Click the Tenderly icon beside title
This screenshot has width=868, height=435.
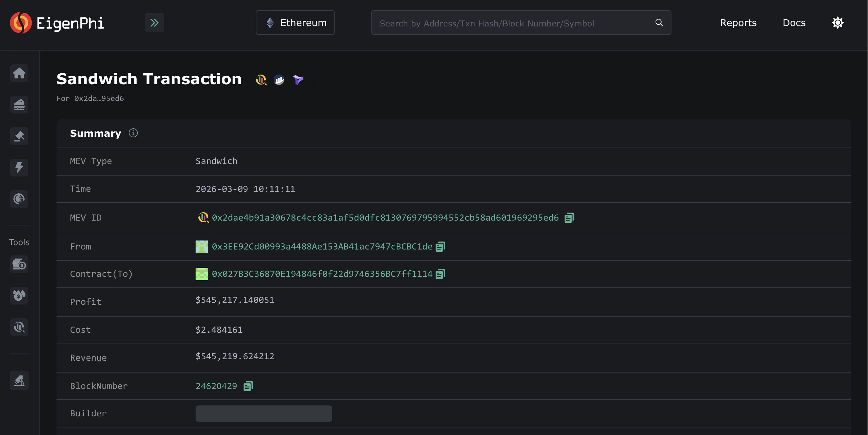pyautogui.click(x=298, y=80)
